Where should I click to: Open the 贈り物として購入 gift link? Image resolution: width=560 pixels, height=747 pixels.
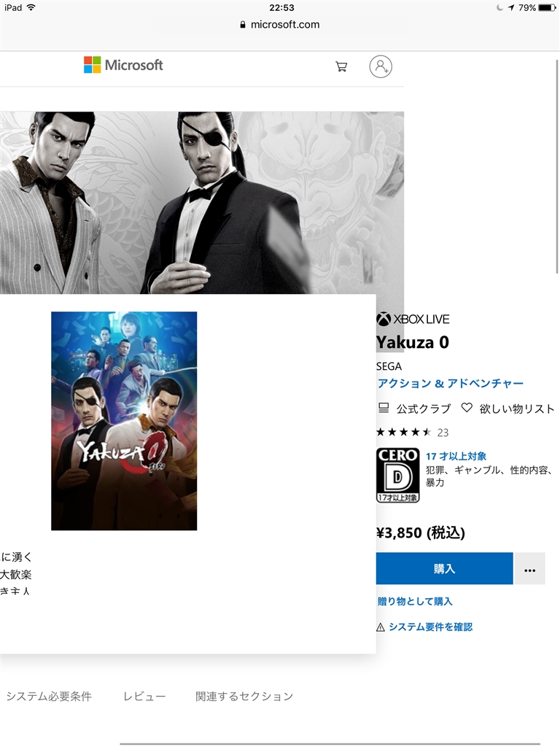[x=415, y=601]
